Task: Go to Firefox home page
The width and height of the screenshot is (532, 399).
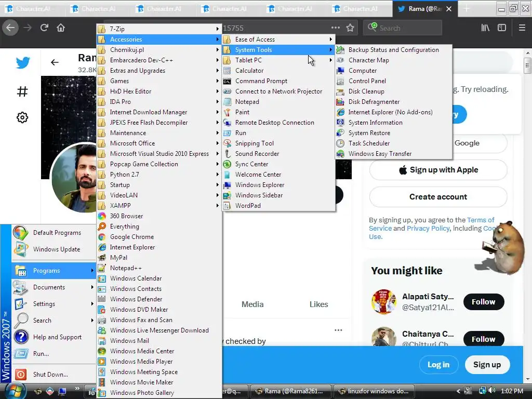Action: (x=61, y=28)
